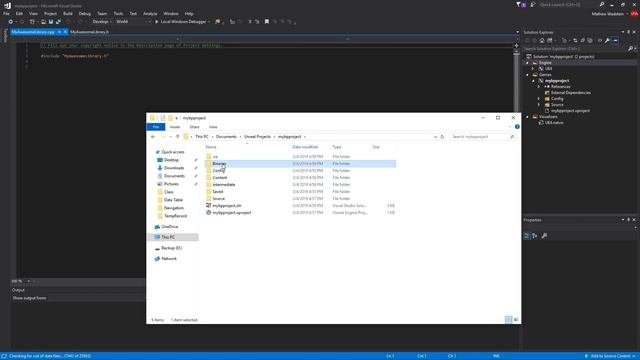Click the Show All Files icon in Solution Explorer
640x360 pixels.
click(x=590, y=40)
